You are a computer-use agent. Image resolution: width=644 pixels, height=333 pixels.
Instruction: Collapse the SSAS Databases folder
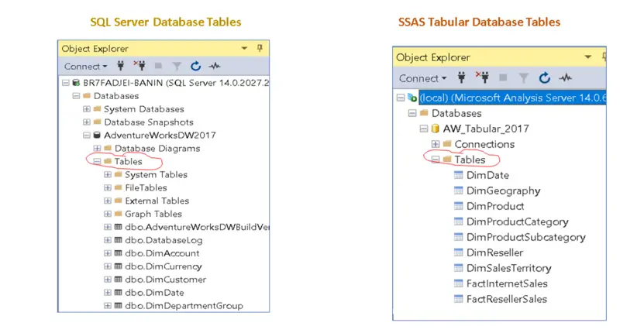pos(412,113)
